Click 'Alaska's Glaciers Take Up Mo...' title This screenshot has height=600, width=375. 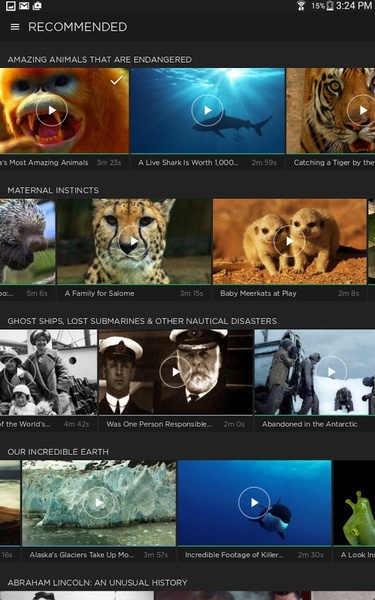pos(82,555)
